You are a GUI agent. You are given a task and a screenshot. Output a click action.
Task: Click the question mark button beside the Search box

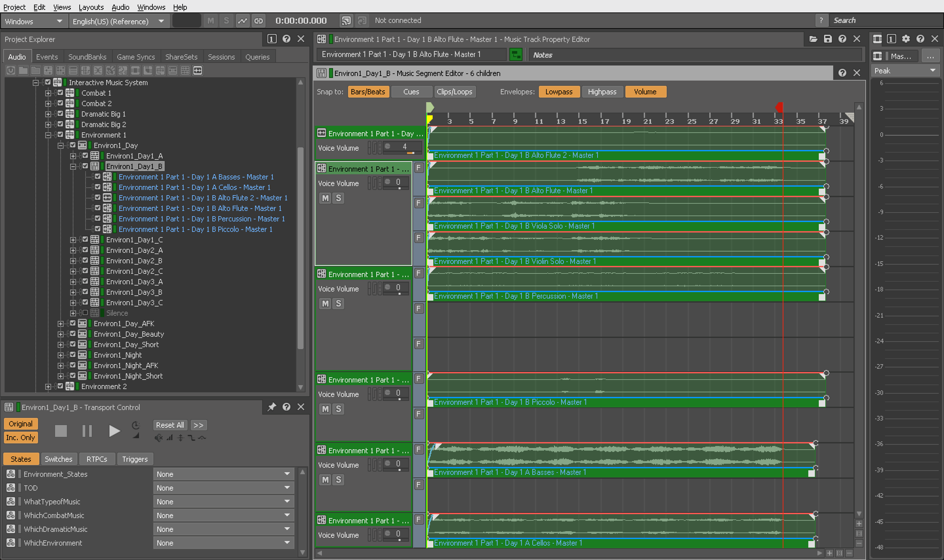click(x=821, y=21)
